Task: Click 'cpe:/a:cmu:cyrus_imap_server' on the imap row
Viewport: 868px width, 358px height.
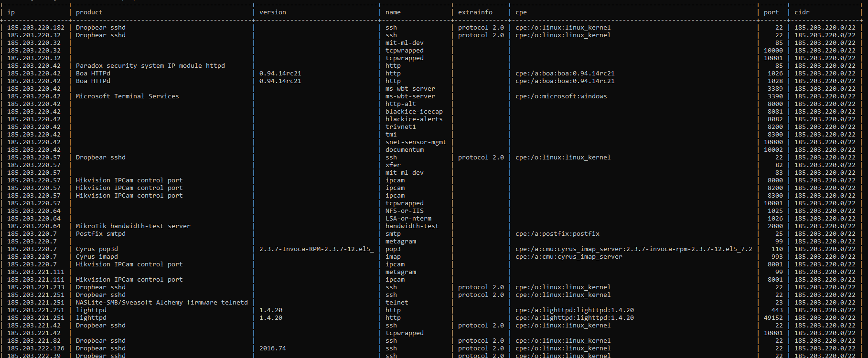Action: tap(569, 257)
